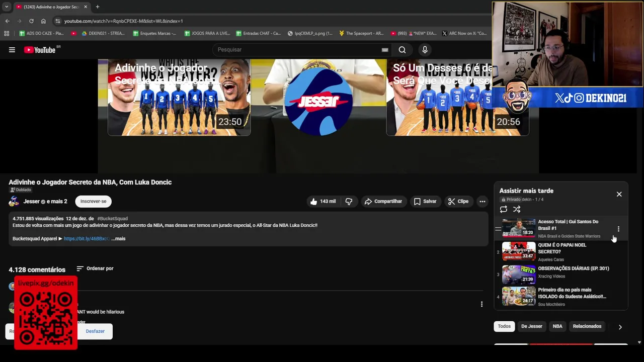
Task: Close the Adivinhe o Jogador tab
Action: click(85, 7)
